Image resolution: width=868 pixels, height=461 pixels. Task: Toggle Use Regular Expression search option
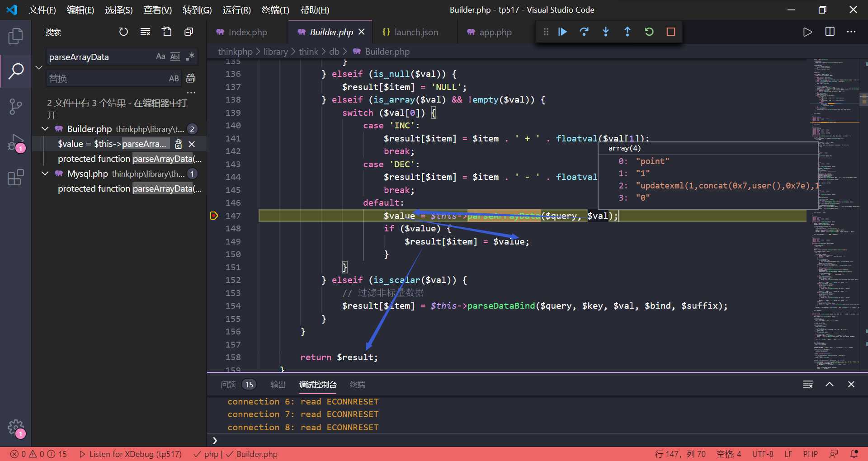click(190, 56)
